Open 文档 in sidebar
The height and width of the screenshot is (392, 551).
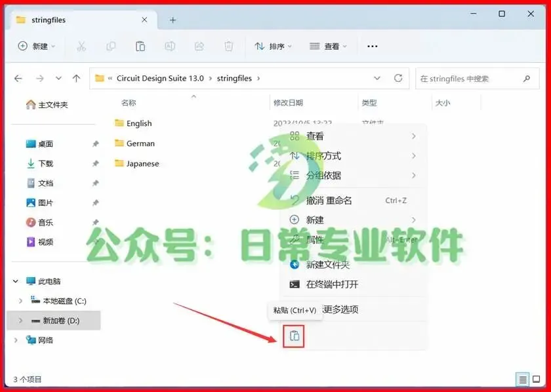tap(40, 183)
